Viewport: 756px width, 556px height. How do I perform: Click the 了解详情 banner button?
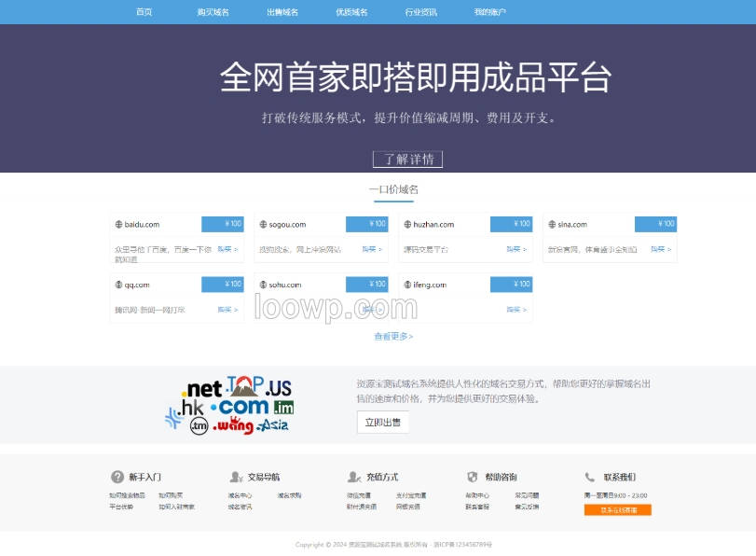(408, 160)
